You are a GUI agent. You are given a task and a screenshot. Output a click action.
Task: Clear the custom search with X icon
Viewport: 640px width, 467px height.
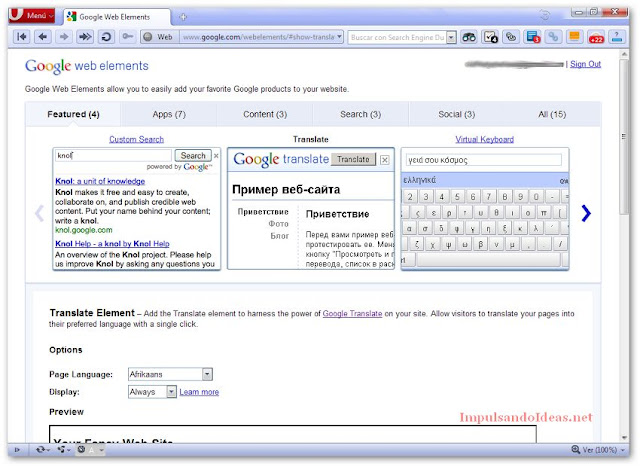click(x=216, y=156)
